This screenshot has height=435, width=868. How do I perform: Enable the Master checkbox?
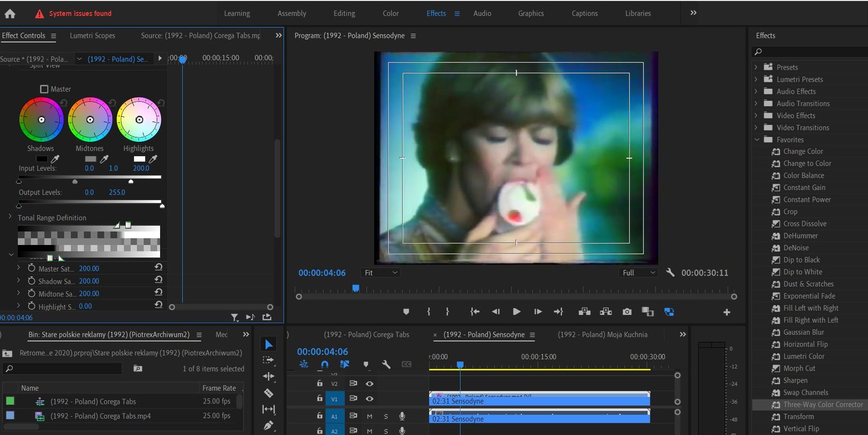(44, 89)
